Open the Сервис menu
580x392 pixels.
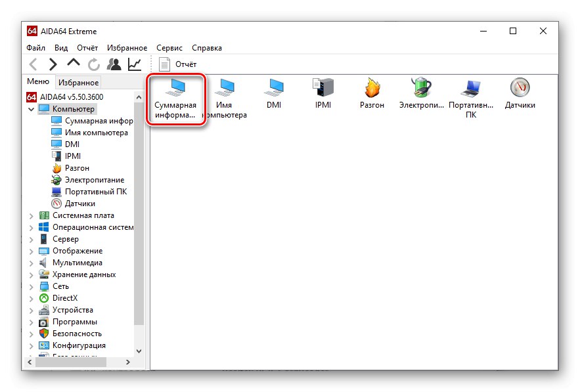(169, 48)
